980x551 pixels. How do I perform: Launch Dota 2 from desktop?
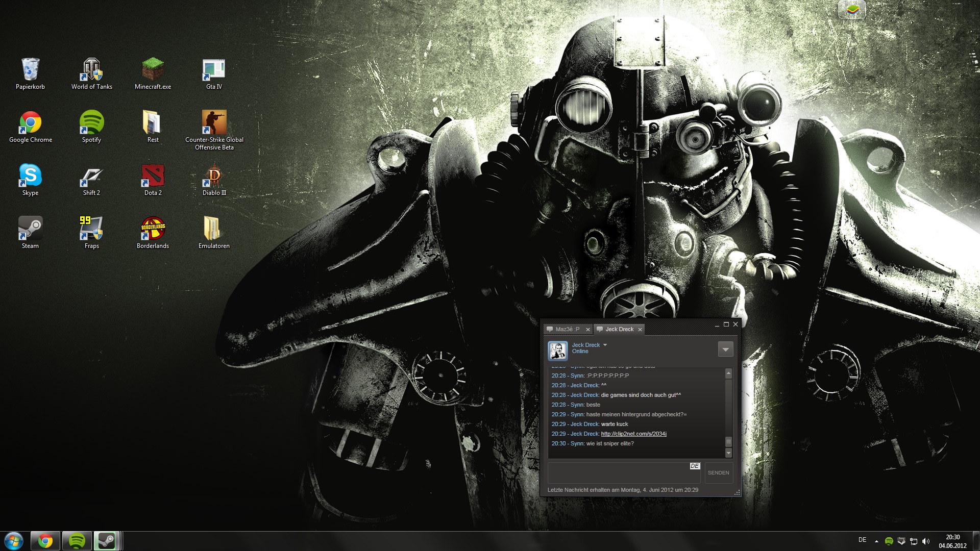[153, 177]
